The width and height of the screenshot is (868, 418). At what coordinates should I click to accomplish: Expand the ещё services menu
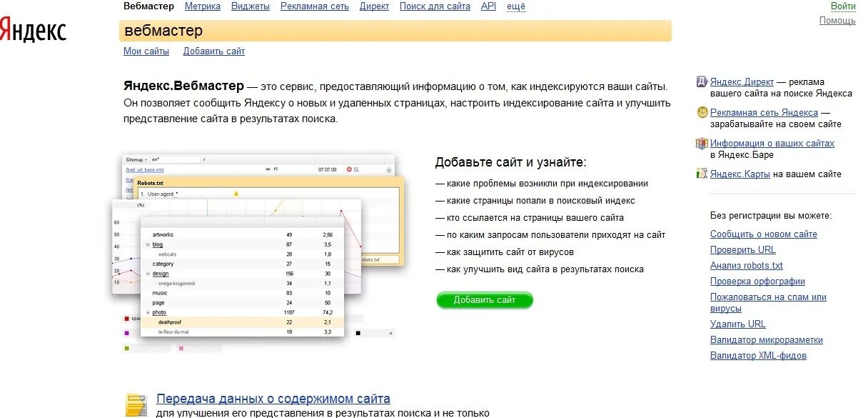pyautogui.click(x=516, y=6)
